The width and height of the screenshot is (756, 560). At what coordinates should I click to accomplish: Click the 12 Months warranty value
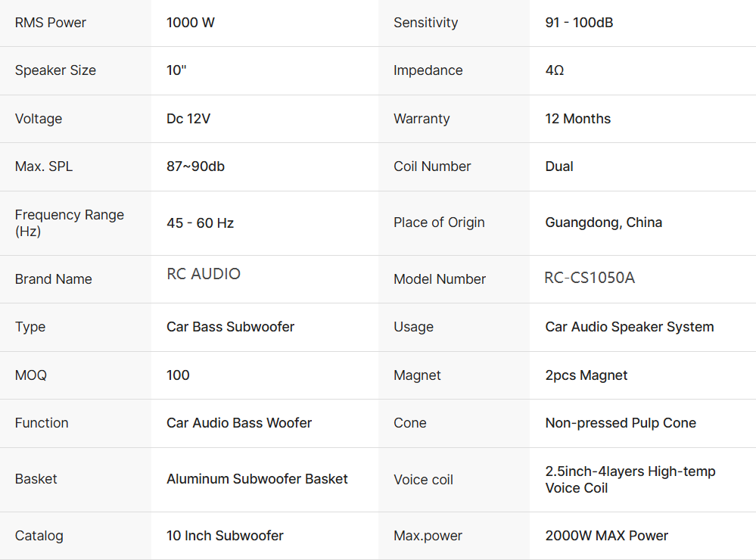pyautogui.click(x=577, y=119)
